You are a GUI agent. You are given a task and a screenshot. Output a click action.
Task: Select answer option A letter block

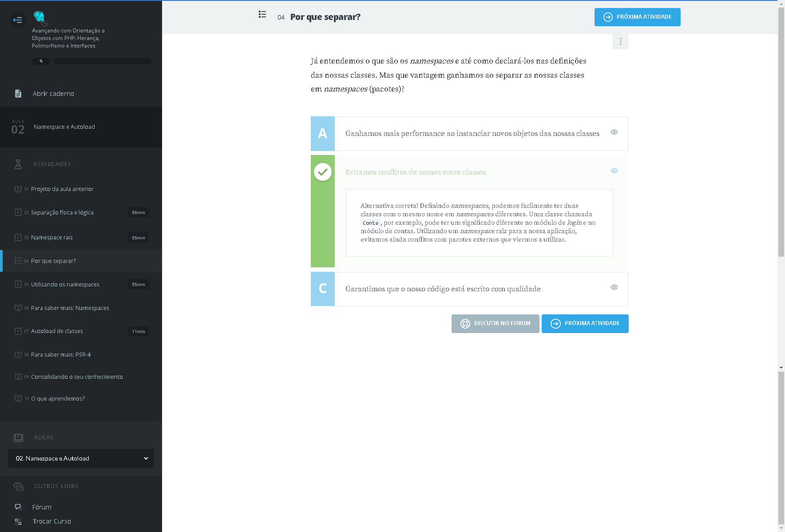323,134
